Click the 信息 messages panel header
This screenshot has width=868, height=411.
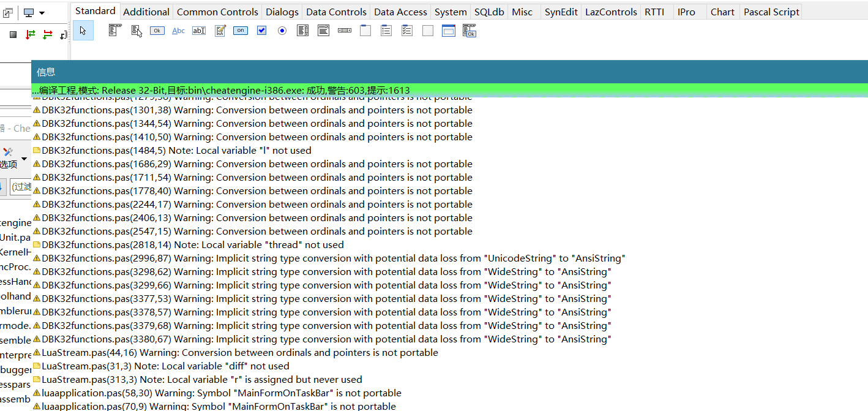[449, 72]
